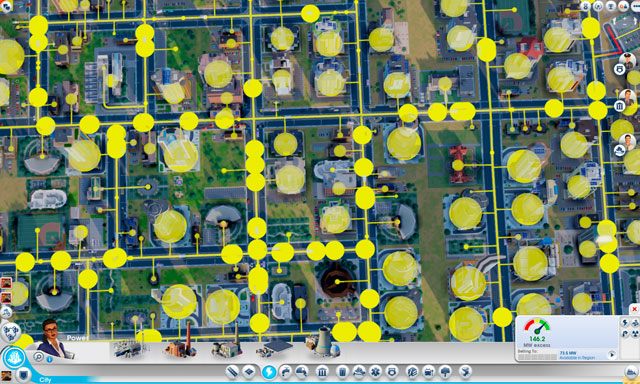Select the radiation data layer button
Screen dimensions: 640x384
click(x=635, y=334)
